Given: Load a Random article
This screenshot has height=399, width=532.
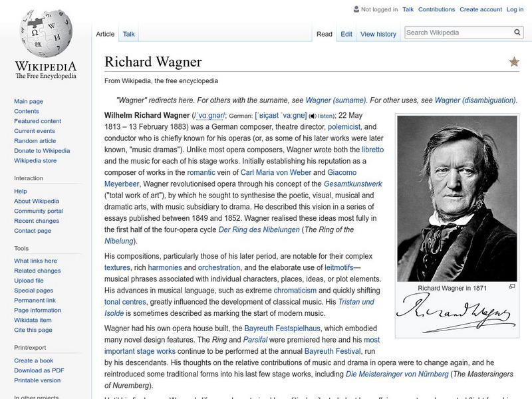Looking at the screenshot, I should pos(35,140).
